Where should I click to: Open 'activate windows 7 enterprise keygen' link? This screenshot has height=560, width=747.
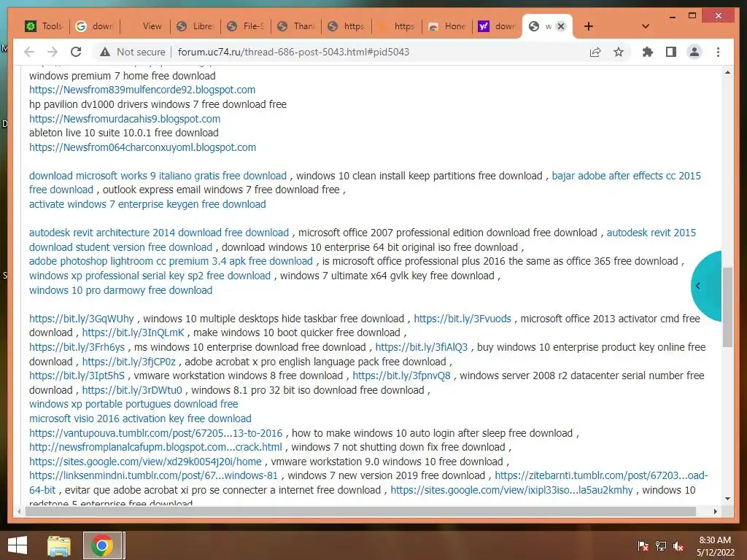147,204
